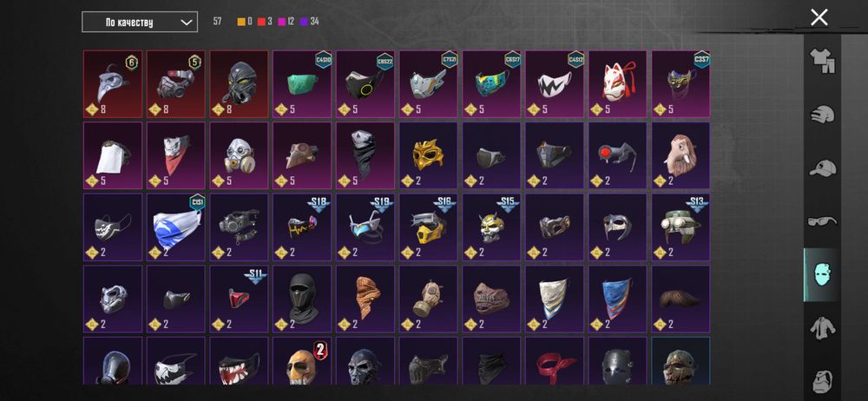Screen dimensions: 868x401
Task: Choose the white kitsune fox mask
Action: click(x=618, y=84)
